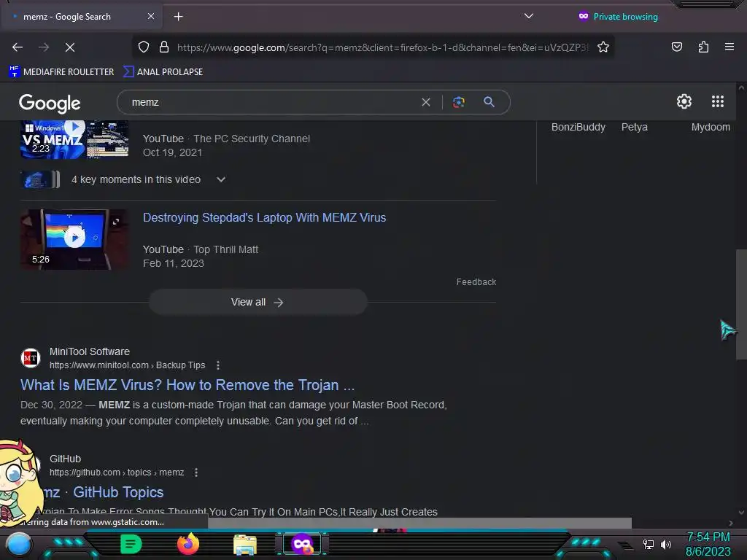Open the second bookmark in bookmarks bar
Screen dimensions: 747x560
tap(163, 72)
